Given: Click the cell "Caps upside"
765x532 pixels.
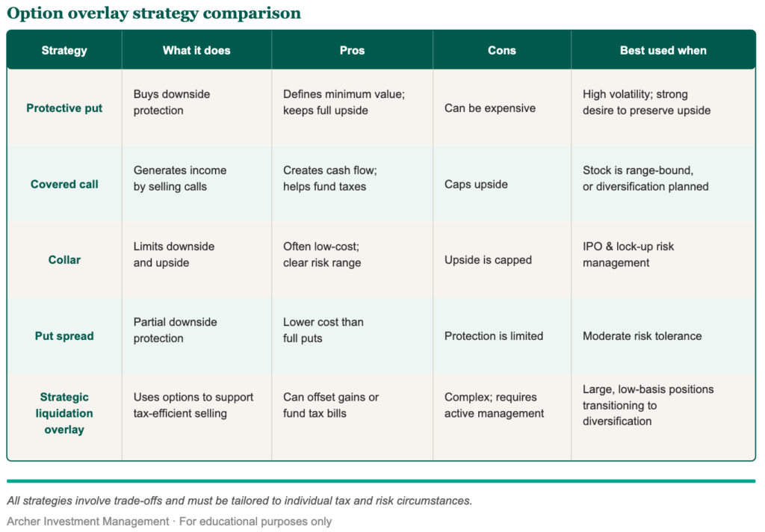Looking at the screenshot, I should [476, 184].
